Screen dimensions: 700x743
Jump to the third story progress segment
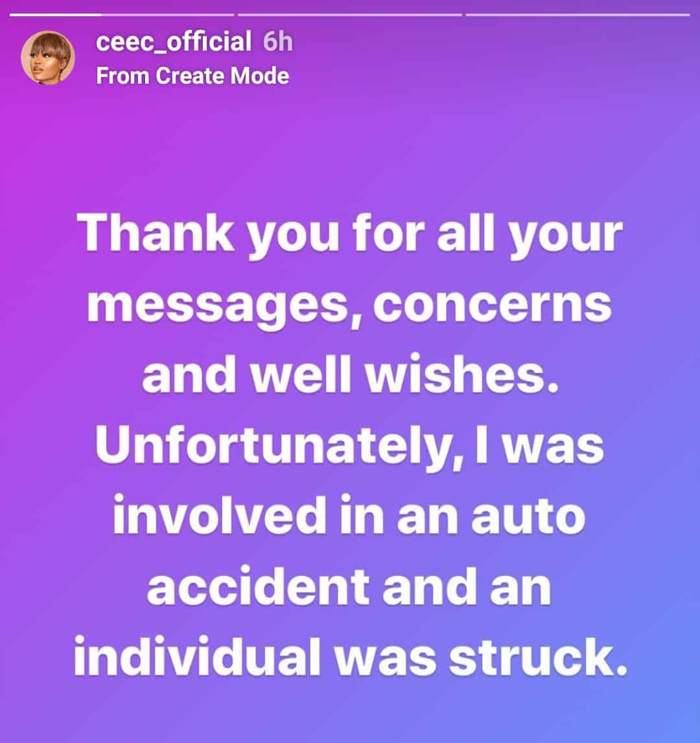pyautogui.click(x=577, y=14)
